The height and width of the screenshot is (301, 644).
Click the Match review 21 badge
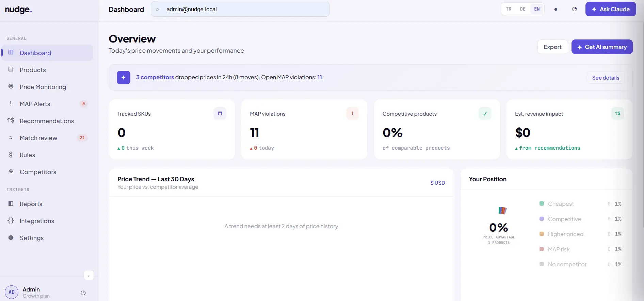coord(82,138)
